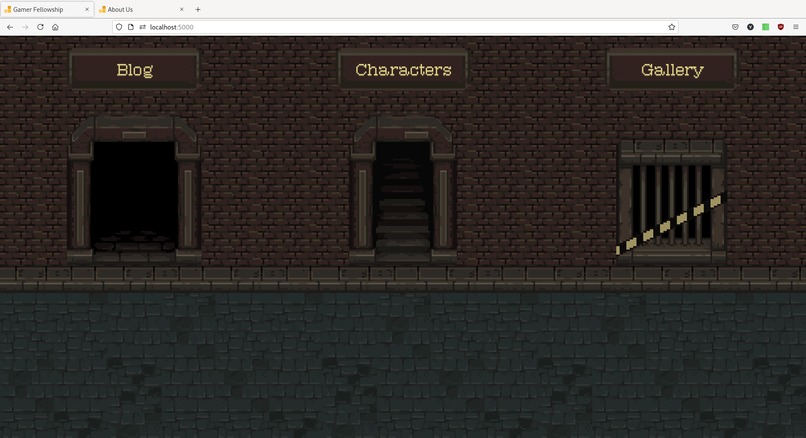This screenshot has height=438, width=806.
Task: Open the red shield extension icon
Action: [780, 27]
